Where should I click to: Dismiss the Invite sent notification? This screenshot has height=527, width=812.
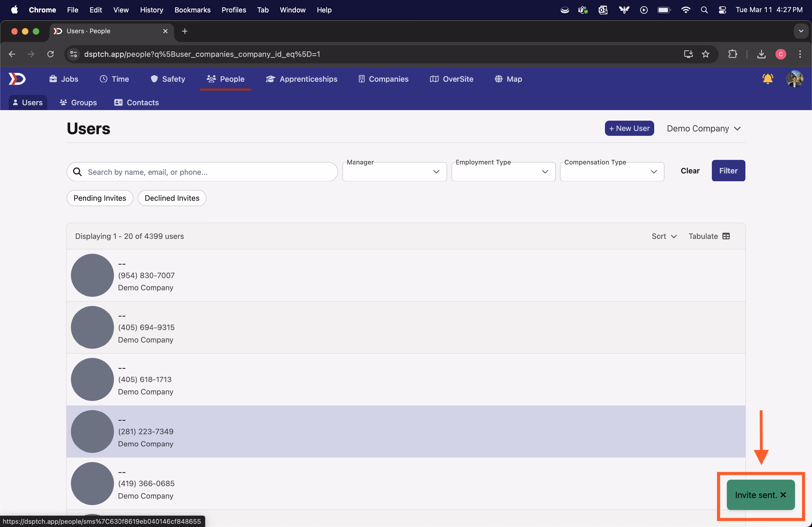[x=783, y=495]
